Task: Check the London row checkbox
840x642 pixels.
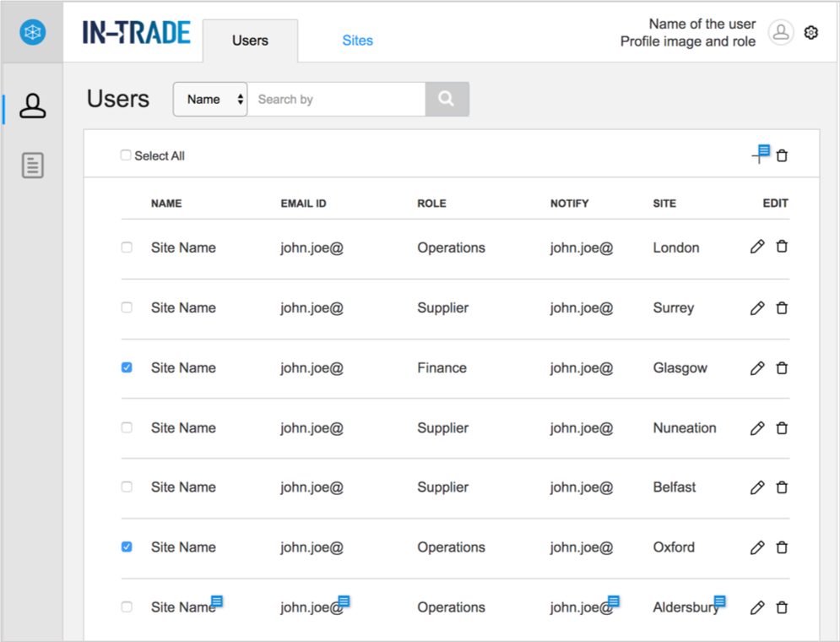Action: click(127, 247)
